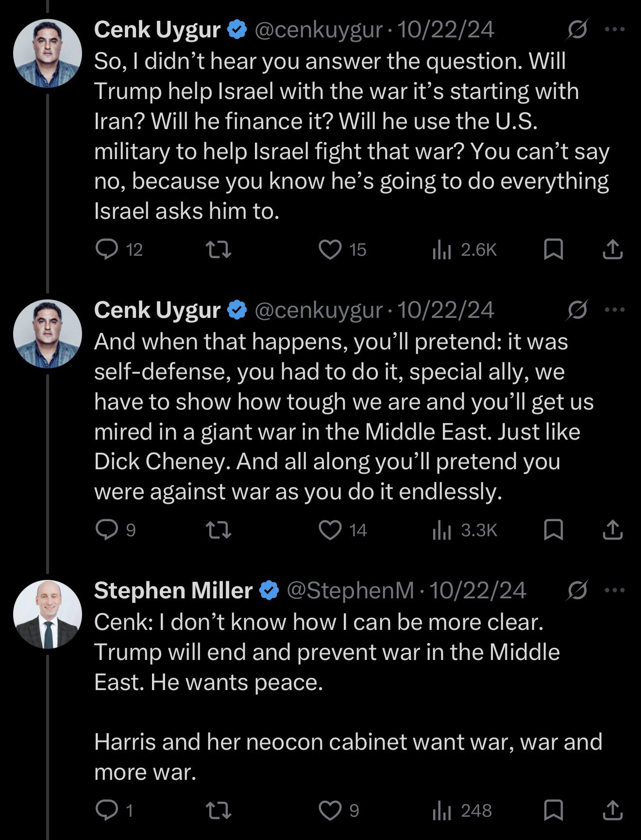Reply to the tweet with 9 replies

pos(107,530)
